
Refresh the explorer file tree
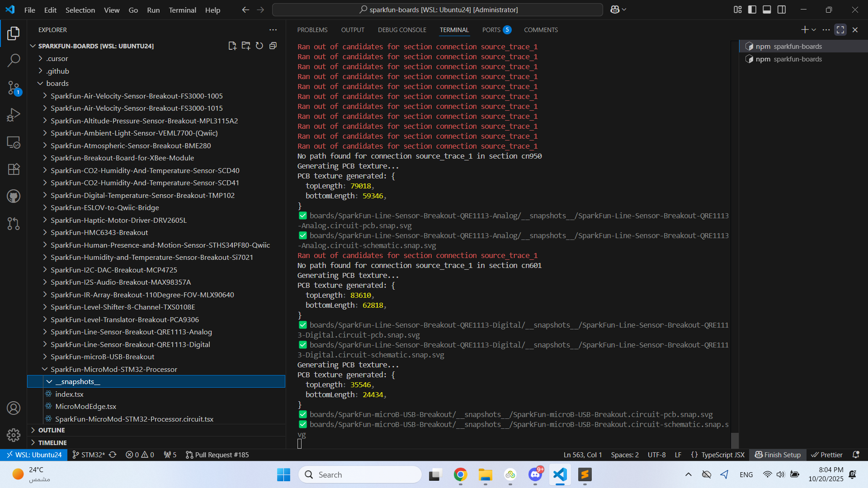point(259,46)
